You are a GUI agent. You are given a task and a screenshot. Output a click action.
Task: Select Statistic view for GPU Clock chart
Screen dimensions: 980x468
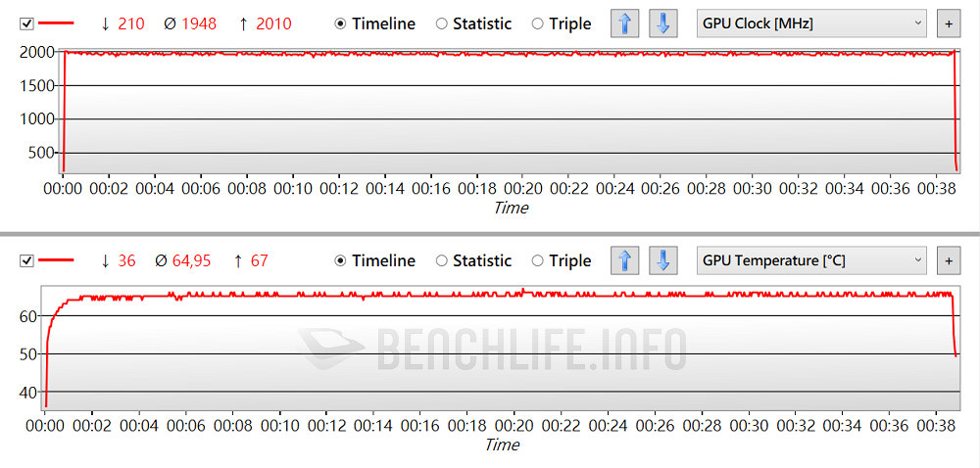[473, 23]
